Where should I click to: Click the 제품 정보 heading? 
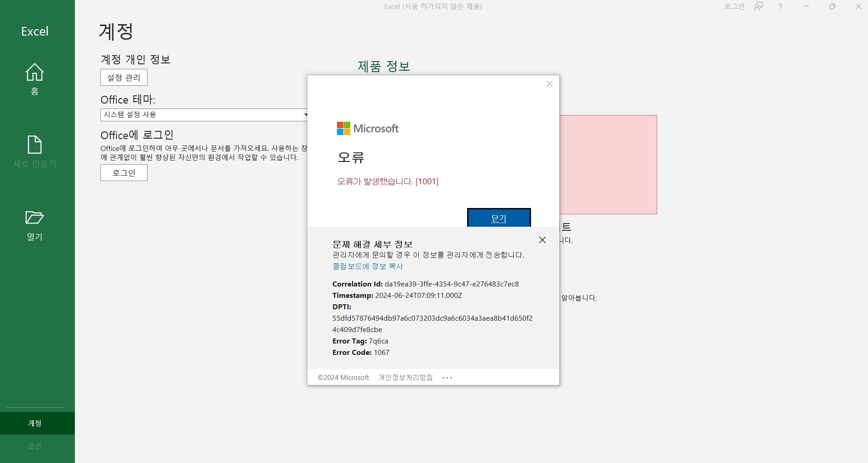coord(384,67)
